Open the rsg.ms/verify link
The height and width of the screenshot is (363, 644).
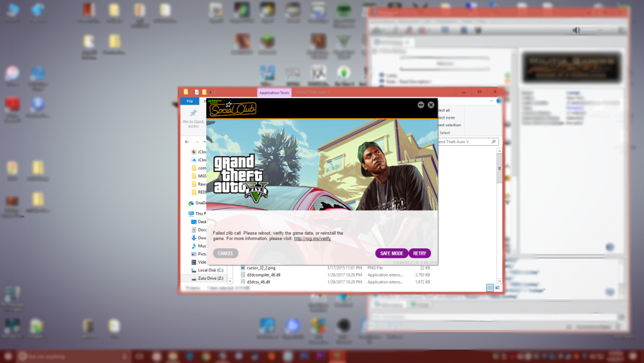[x=312, y=239]
